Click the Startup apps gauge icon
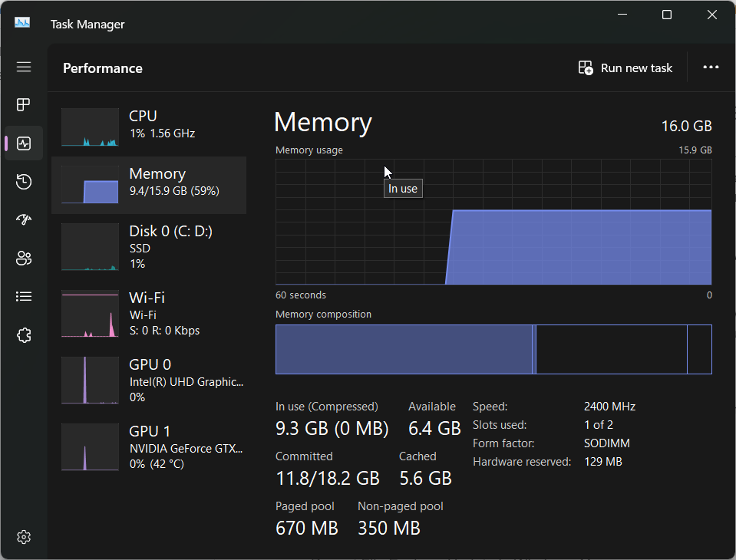 point(24,220)
